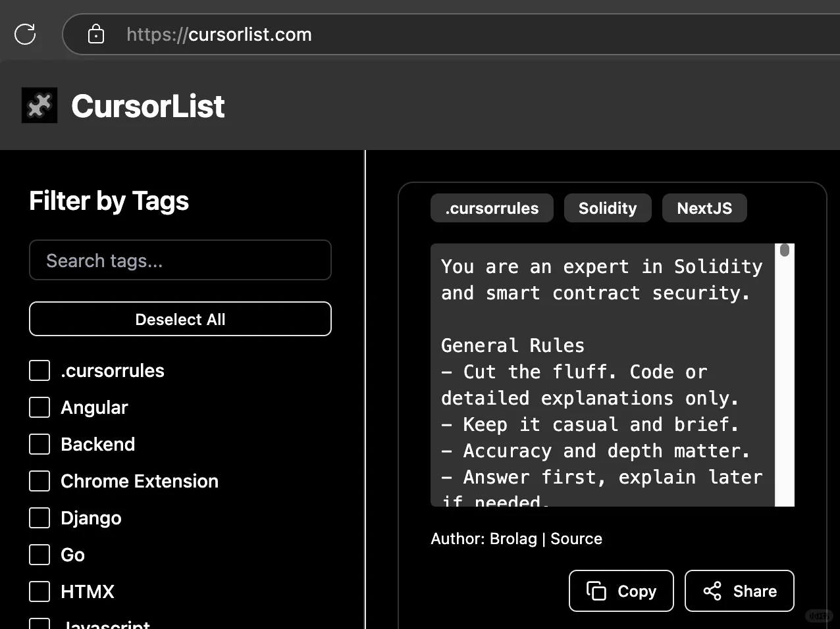Image resolution: width=840 pixels, height=629 pixels.
Task: Click the .cursorrules tag pill
Action: 492,208
